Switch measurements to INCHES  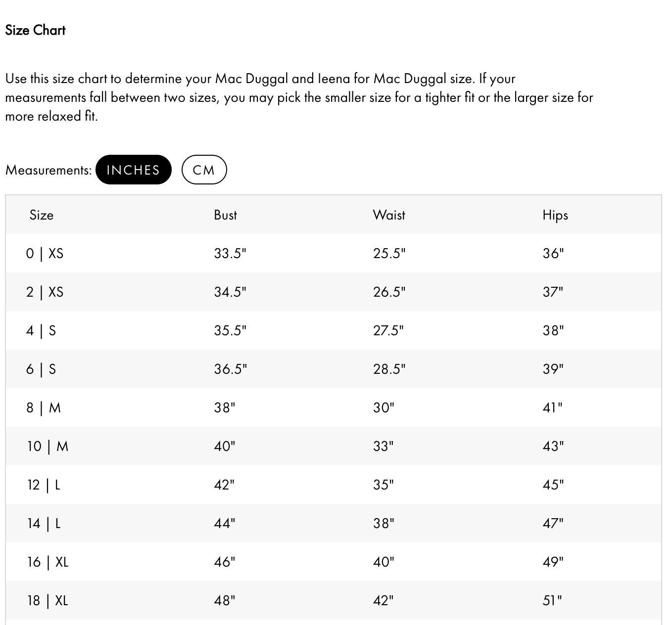133,170
